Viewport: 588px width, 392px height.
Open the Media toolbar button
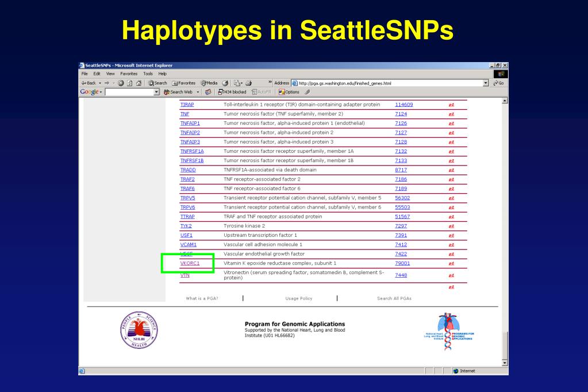209,83
